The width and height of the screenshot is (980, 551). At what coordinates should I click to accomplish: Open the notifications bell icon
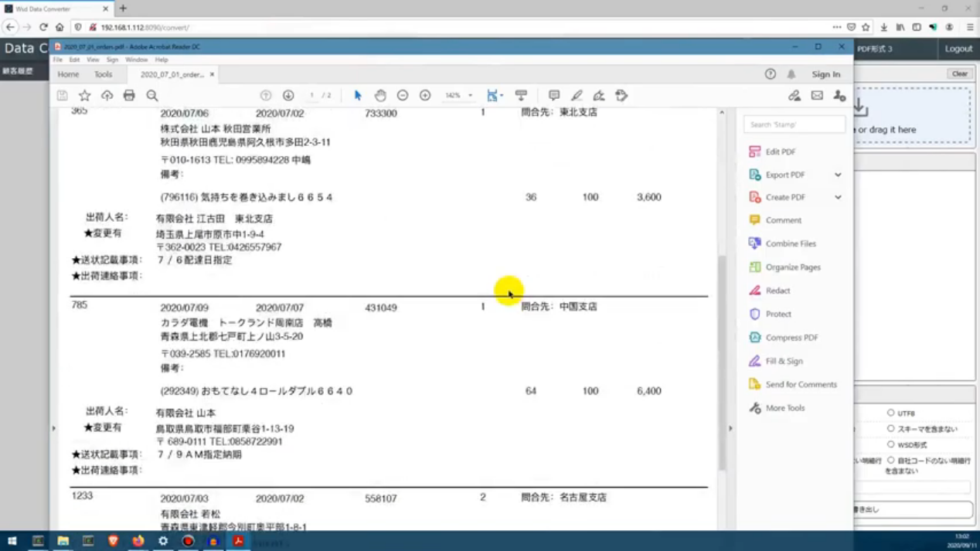[791, 74]
